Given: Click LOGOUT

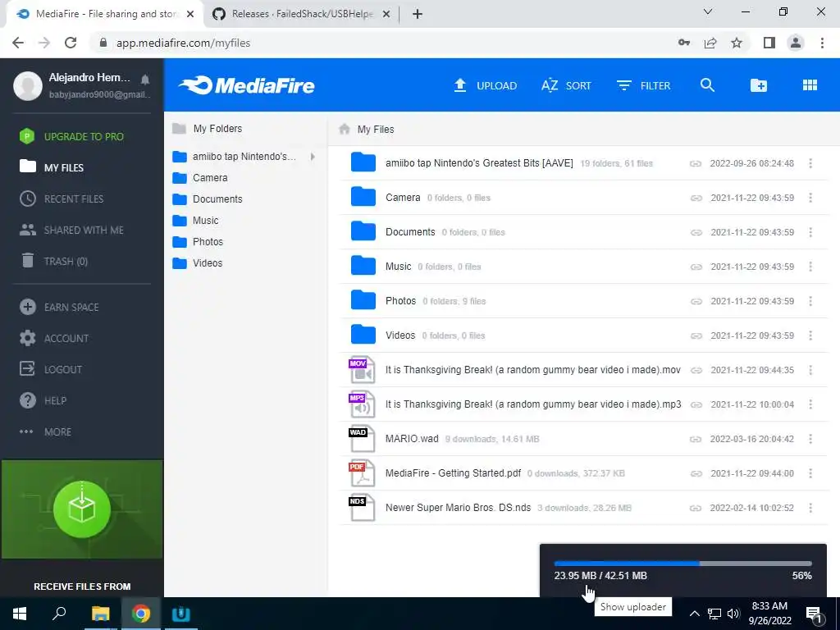Looking at the screenshot, I should pyautogui.click(x=51, y=369).
